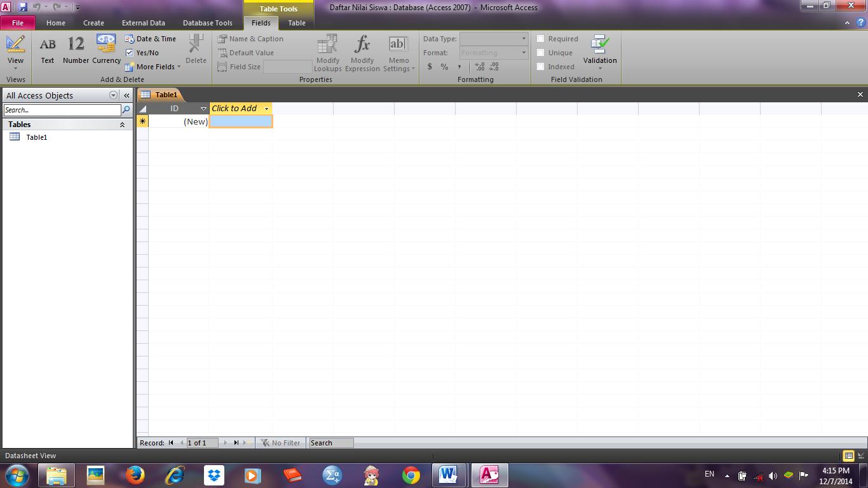Open the Click to Add column dropdown

pyautogui.click(x=266, y=108)
